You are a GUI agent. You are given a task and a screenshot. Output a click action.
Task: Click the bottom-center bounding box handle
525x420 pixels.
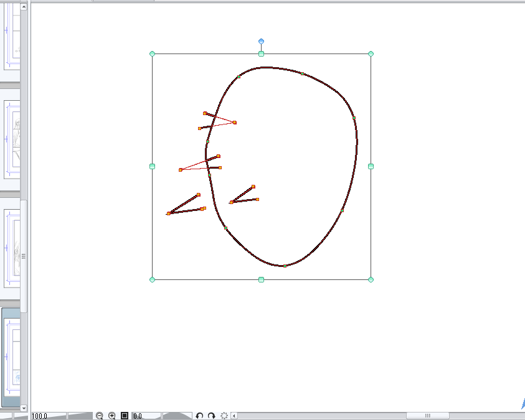pos(262,279)
